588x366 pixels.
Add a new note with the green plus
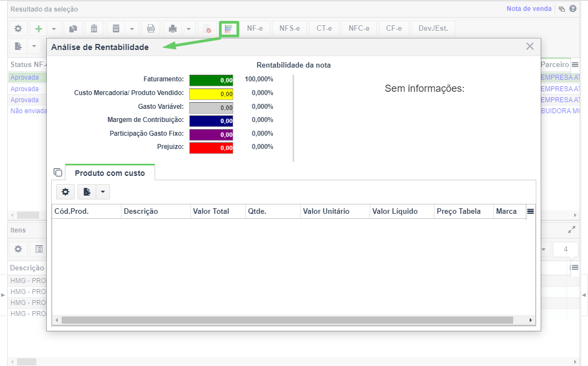click(x=39, y=29)
